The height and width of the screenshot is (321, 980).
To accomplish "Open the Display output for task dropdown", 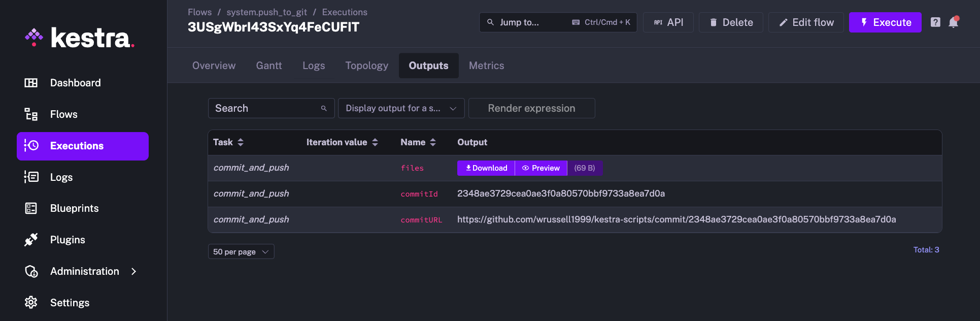I will [x=401, y=108].
